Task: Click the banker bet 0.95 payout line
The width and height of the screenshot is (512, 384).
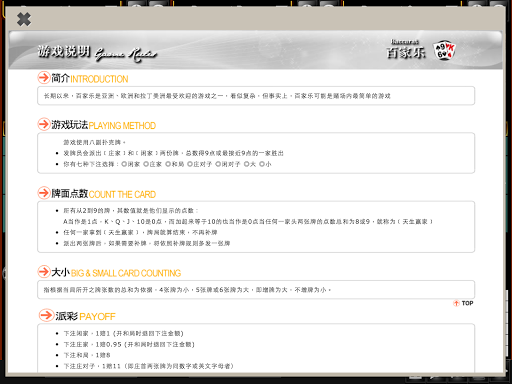Action: point(129,344)
